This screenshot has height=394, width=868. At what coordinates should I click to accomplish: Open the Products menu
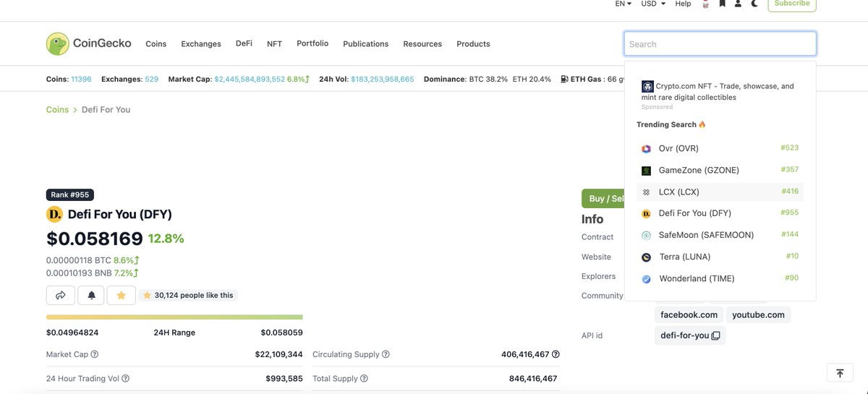[473, 44]
